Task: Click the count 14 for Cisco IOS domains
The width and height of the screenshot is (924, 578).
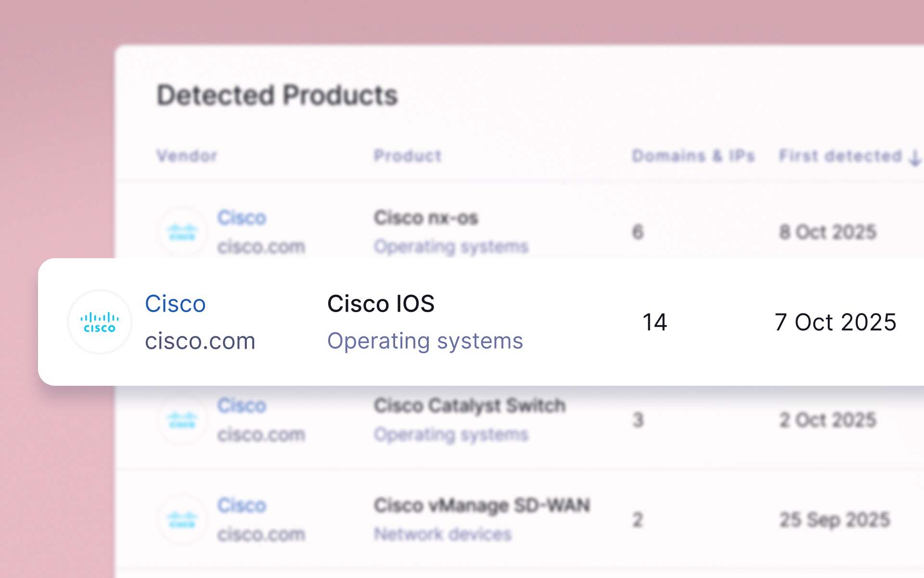Action: [654, 323]
